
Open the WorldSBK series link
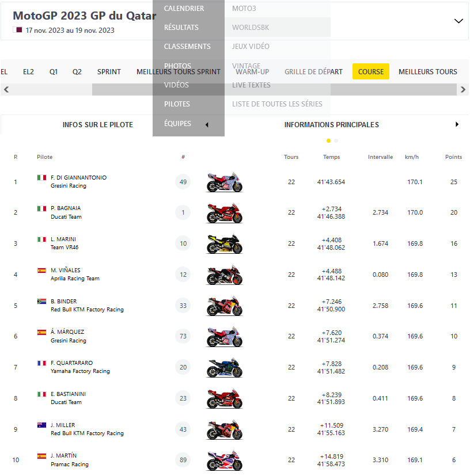[x=251, y=28]
